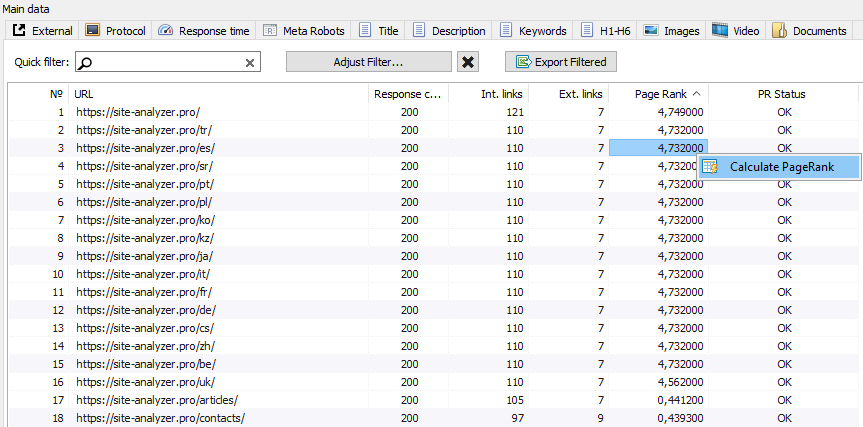Select the https://site-analyzer.pro/pl/ row

pyautogui.click(x=433, y=202)
